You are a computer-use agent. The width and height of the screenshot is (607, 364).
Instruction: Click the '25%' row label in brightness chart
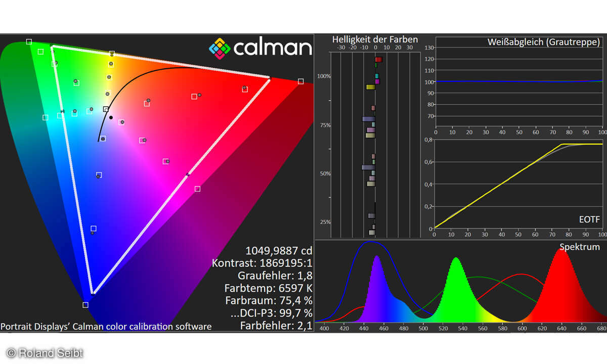325,222
